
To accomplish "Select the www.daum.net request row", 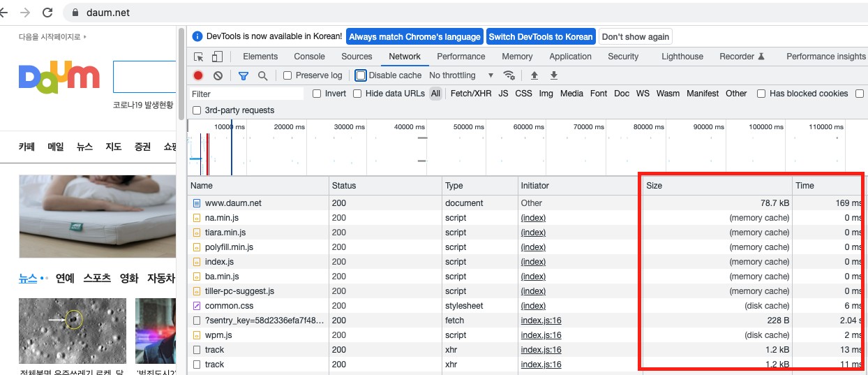I will pyautogui.click(x=233, y=203).
